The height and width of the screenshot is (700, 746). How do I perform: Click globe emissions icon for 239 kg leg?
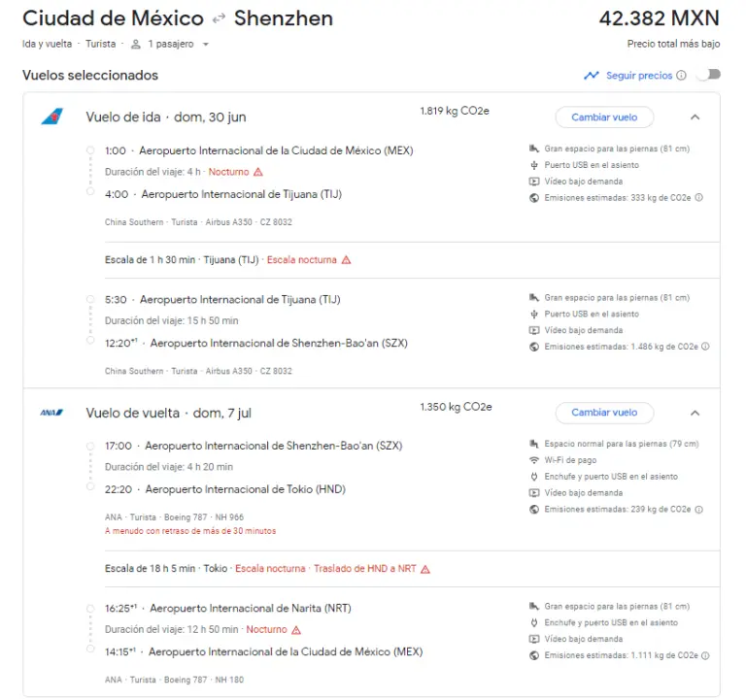(534, 510)
